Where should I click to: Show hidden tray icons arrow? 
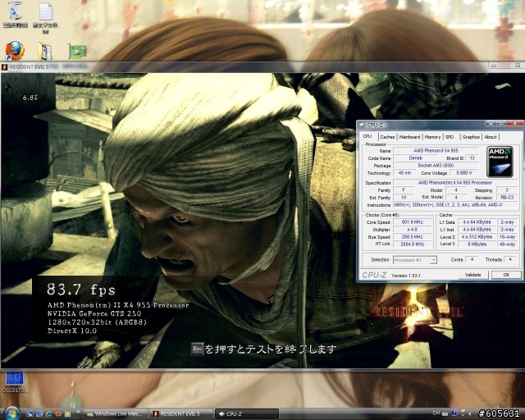click(x=470, y=414)
